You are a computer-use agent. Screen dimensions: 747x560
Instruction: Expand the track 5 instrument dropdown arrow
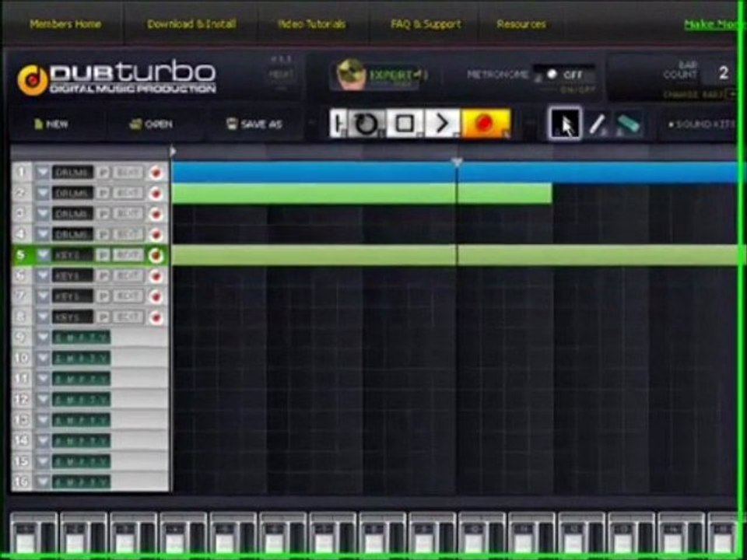[43, 255]
